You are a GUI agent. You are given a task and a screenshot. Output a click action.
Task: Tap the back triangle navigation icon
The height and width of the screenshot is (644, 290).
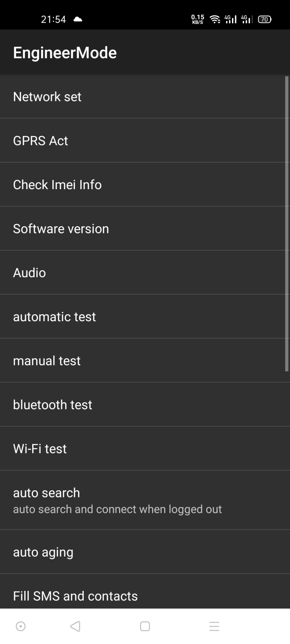[75, 626]
